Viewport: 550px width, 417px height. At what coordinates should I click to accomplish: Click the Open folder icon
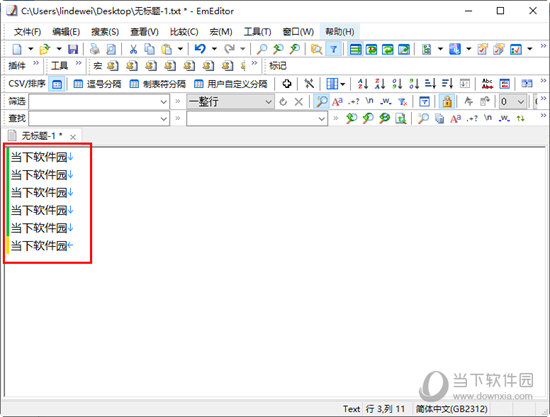[x=45, y=49]
